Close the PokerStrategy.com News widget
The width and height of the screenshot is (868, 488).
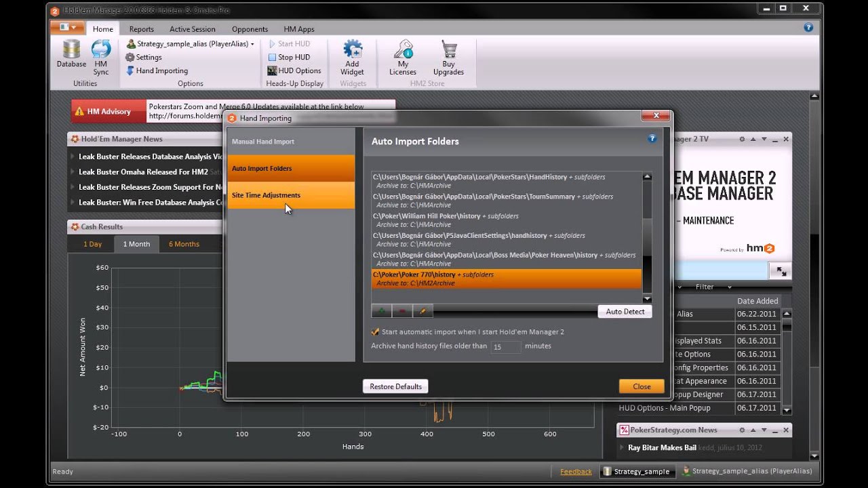(x=786, y=430)
